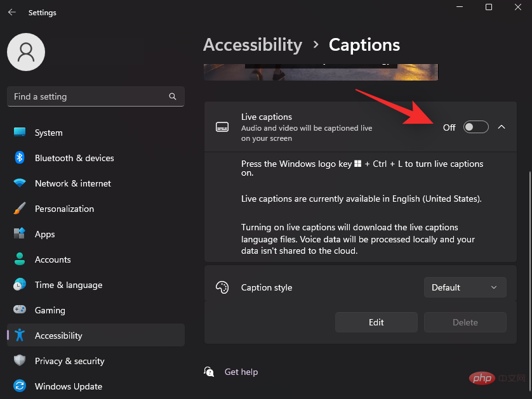Open System settings category
The width and height of the screenshot is (532, 399).
tap(96, 133)
